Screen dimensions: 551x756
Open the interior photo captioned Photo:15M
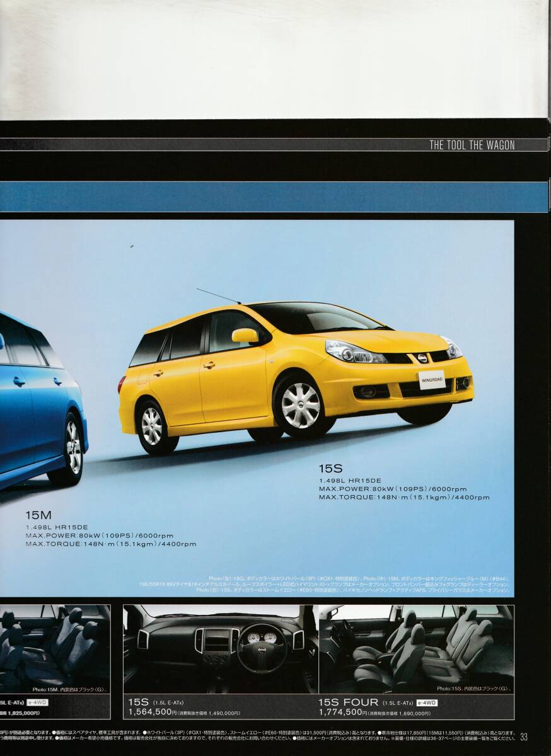coord(55,649)
